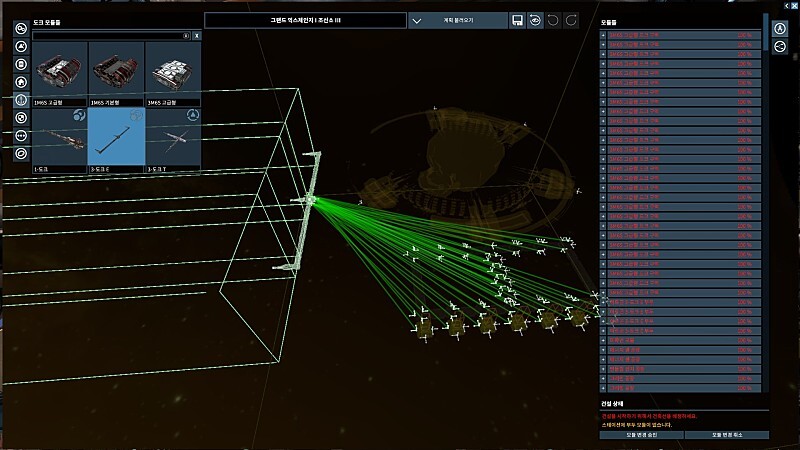Select the 1M6S 기본형 module thumbnail
This screenshot has height=450, width=800.
click(x=116, y=74)
